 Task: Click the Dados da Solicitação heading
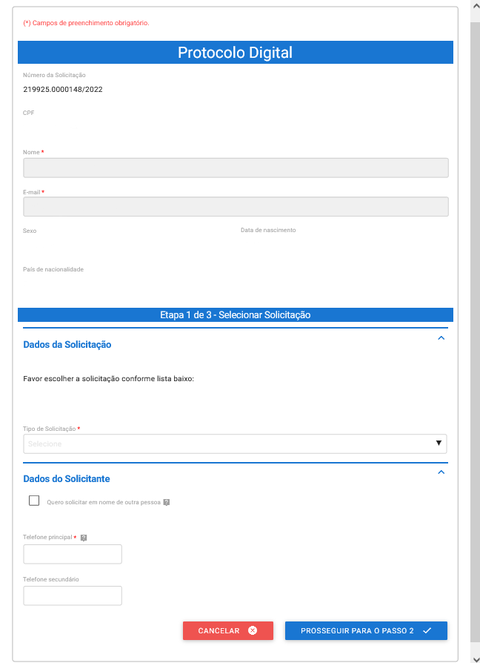click(x=67, y=345)
